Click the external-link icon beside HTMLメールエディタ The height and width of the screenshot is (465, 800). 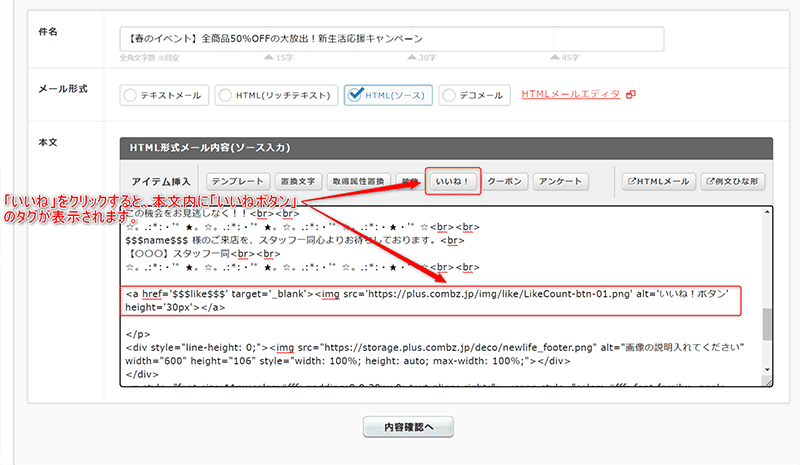[x=631, y=95]
